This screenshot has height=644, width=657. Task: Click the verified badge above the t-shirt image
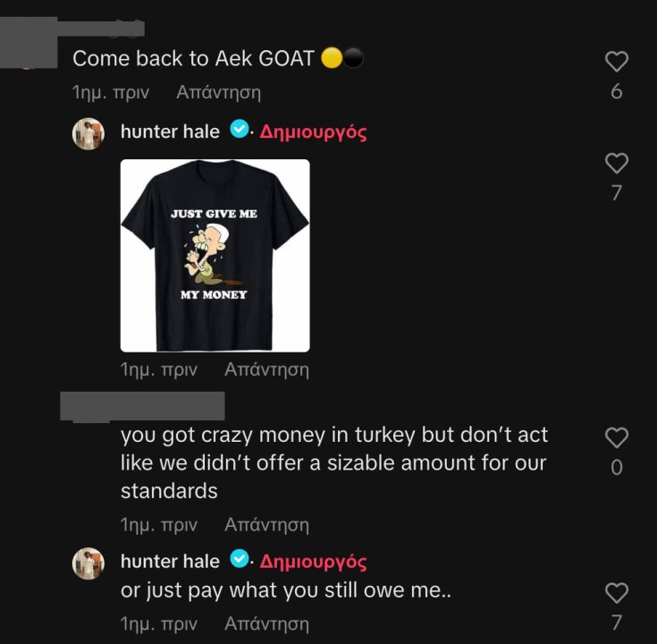[x=239, y=131]
